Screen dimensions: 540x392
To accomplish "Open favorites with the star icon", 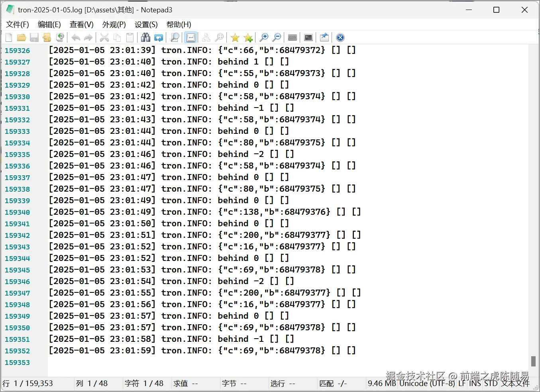I will click(235, 37).
